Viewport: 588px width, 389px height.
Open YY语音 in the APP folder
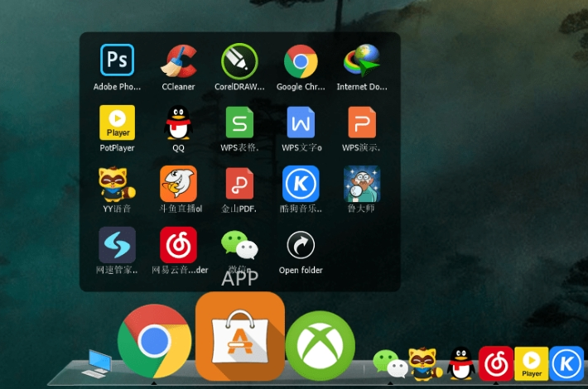[x=117, y=184]
